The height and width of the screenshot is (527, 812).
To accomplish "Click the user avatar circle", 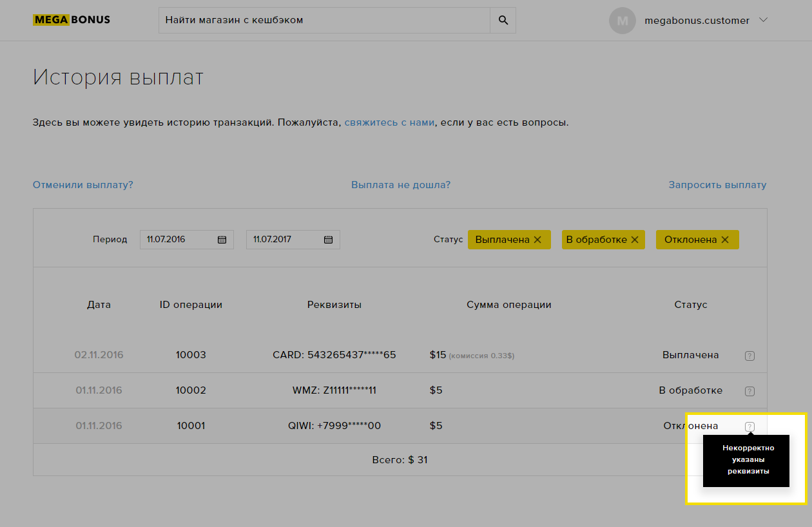I will 623,21.
